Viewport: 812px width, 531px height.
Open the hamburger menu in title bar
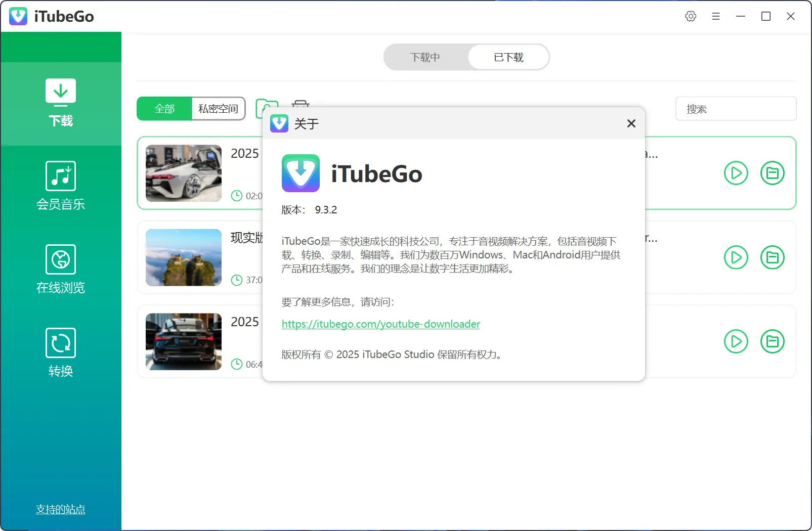(715, 16)
